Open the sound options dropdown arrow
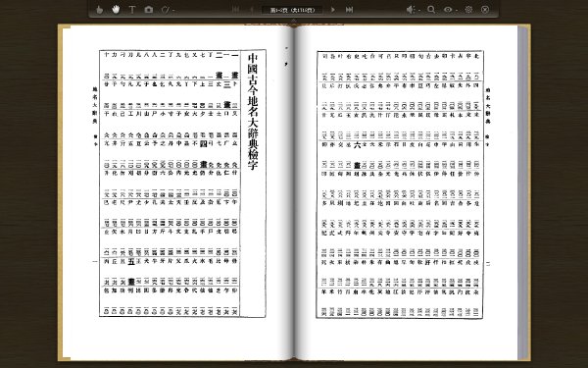 pyautogui.click(x=418, y=11)
